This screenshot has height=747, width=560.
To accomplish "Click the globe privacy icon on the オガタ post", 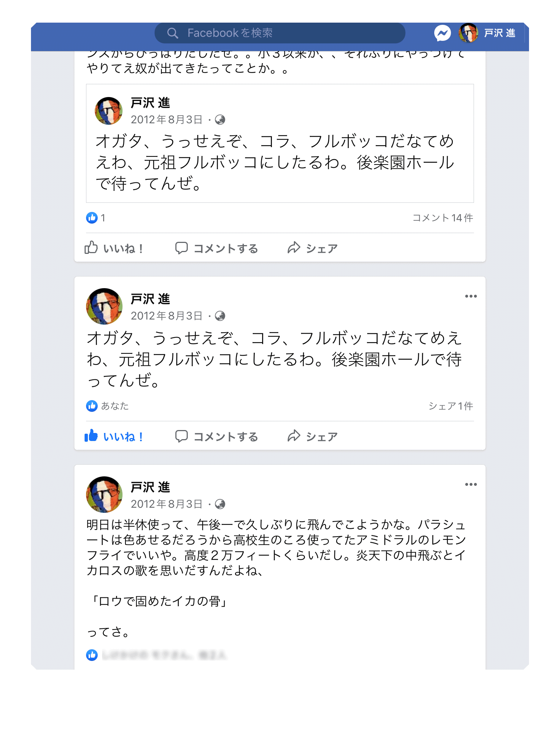I will (x=220, y=316).
